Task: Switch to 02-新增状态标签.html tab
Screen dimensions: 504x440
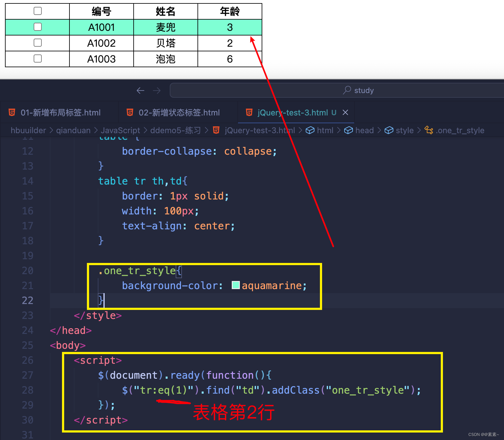Action: 178,113
